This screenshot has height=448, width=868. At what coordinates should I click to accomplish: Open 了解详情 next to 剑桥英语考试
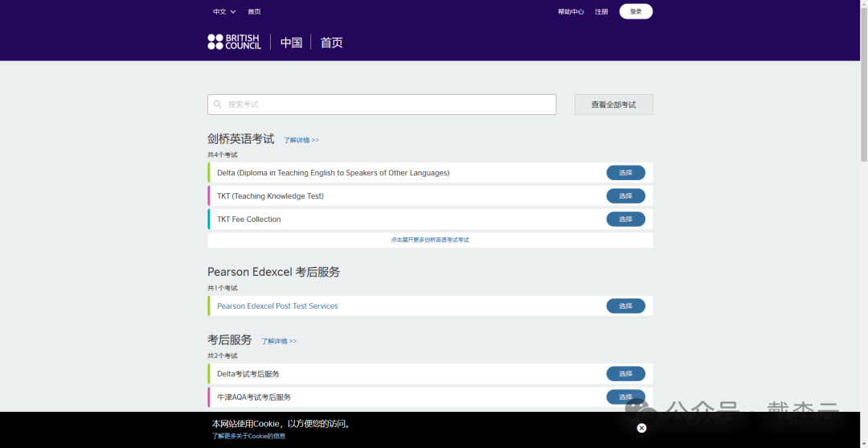(301, 140)
